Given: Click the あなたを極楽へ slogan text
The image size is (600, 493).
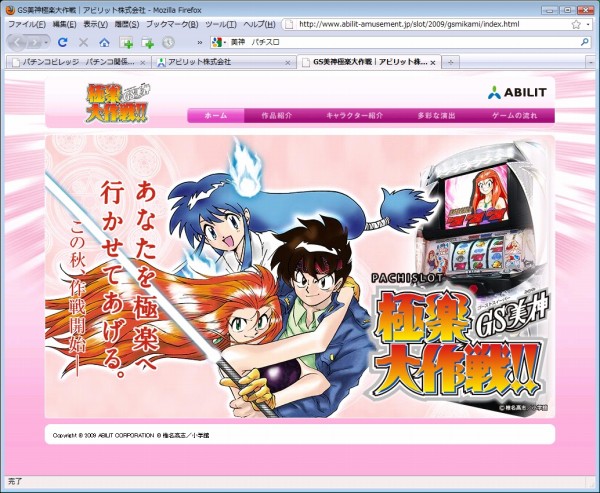Looking at the screenshot, I should click(147, 276).
